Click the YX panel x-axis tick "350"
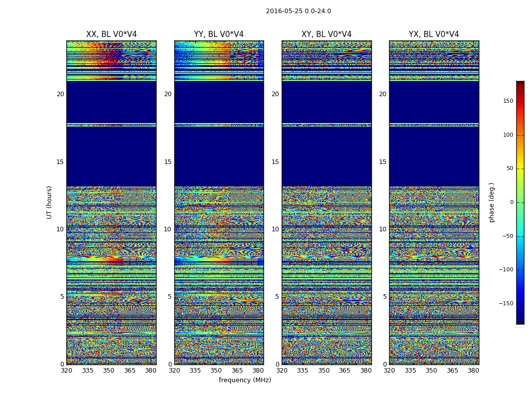The width and height of the screenshot is (532, 405). pos(431,371)
